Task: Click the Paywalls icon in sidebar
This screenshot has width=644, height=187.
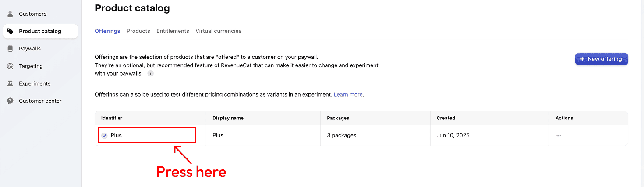Action: (x=11, y=49)
